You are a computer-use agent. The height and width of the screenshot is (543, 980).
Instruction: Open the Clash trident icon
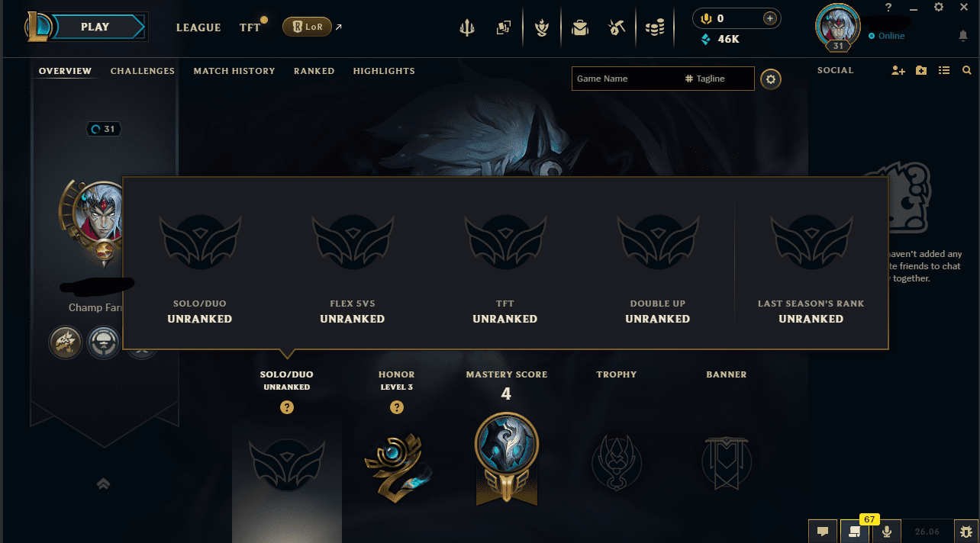pyautogui.click(x=467, y=27)
